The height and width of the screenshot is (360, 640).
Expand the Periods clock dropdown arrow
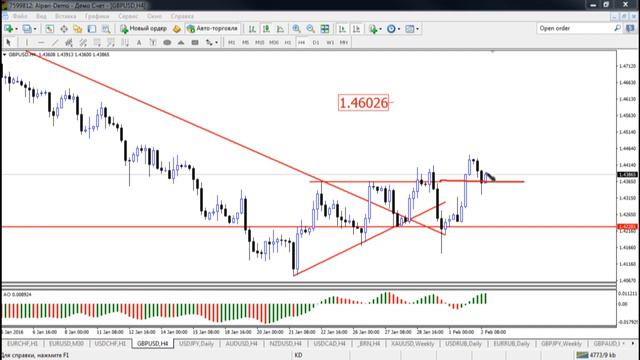[x=399, y=29]
